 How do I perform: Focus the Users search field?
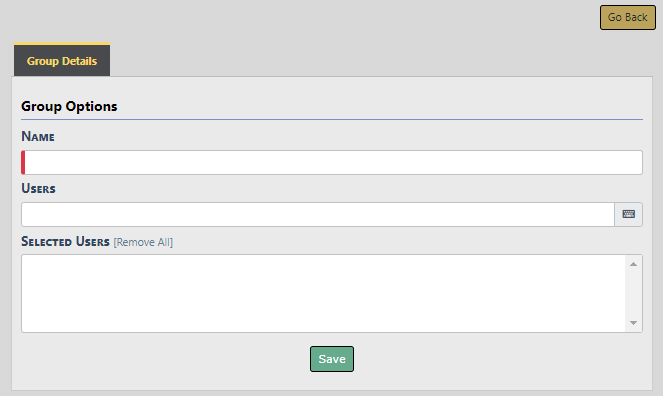tap(318, 214)
